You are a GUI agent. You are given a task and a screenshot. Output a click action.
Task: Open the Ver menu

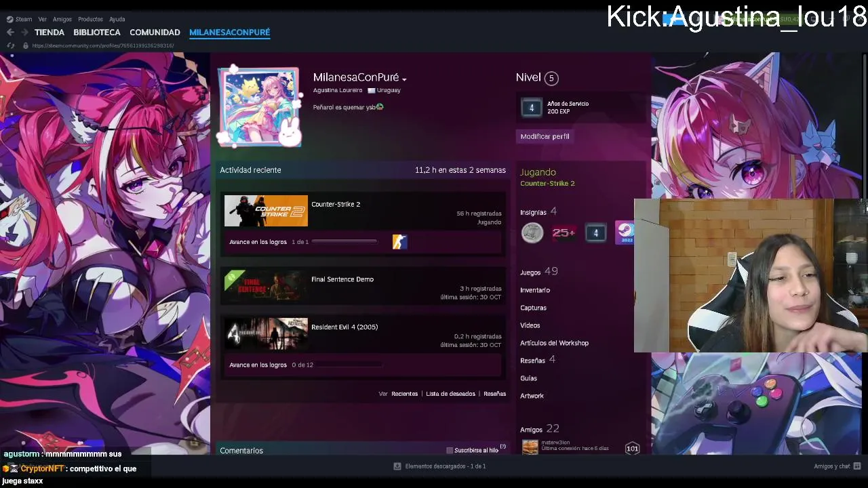(x=43, y=19)
